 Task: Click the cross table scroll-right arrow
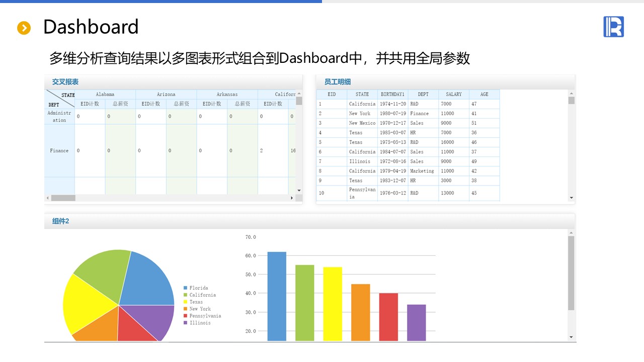[x=292, y=198]
